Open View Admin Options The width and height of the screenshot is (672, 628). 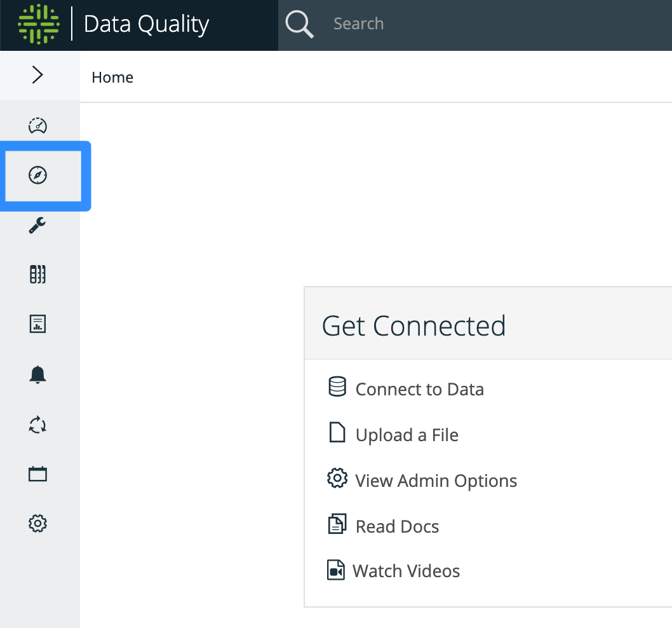[436, 481]
